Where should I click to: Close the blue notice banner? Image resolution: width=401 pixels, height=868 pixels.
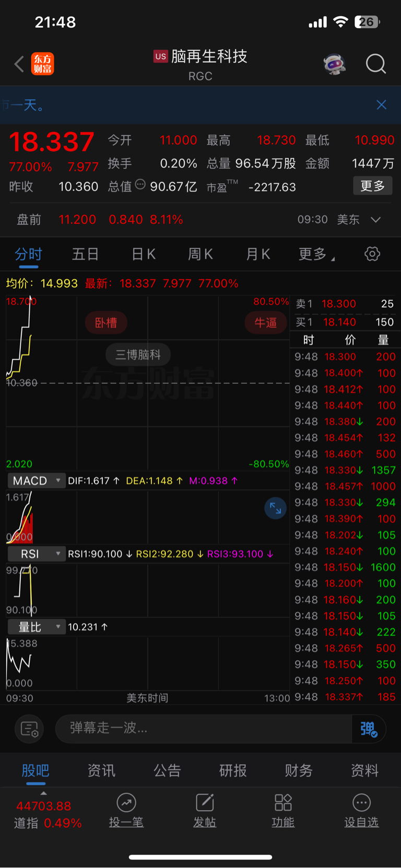[x=382, y=105]
